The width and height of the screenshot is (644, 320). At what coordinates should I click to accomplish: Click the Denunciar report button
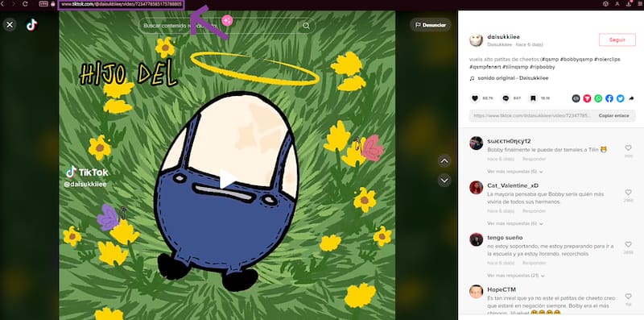[431, 25]
